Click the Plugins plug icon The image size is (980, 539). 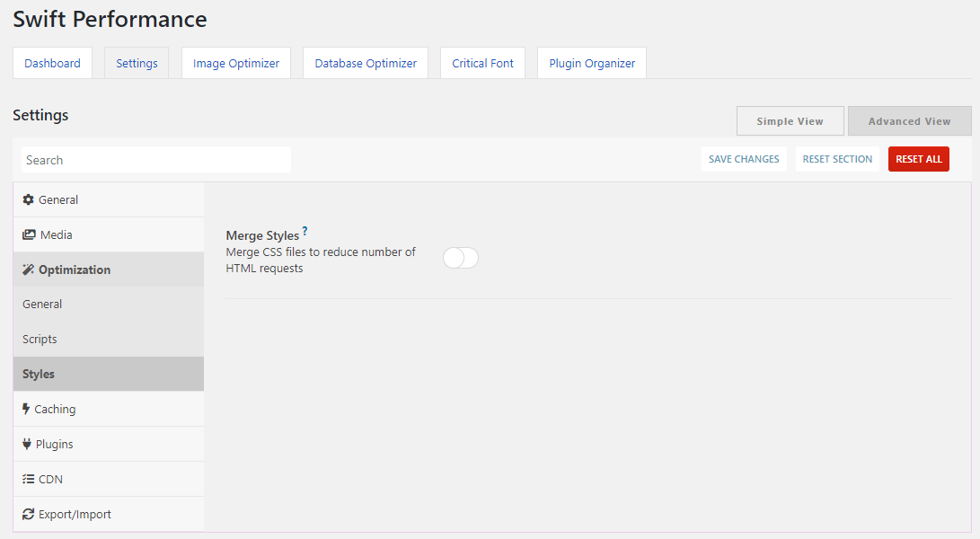(x=27, y=444)
